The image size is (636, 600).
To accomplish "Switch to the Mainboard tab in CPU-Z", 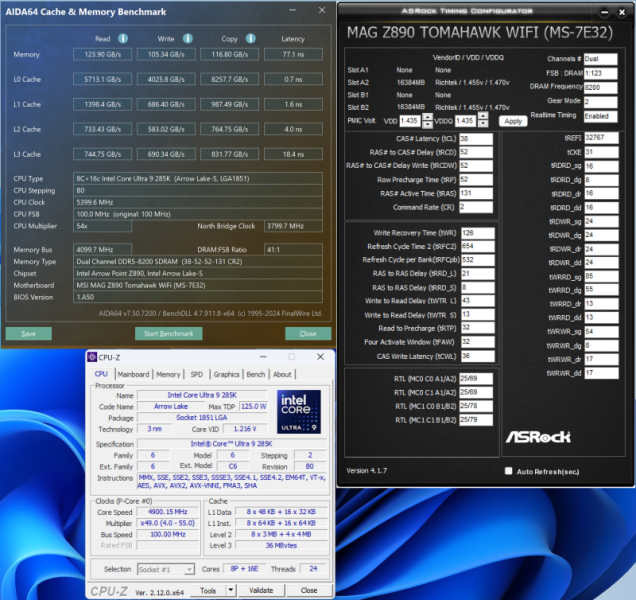I will click(133, 374).
